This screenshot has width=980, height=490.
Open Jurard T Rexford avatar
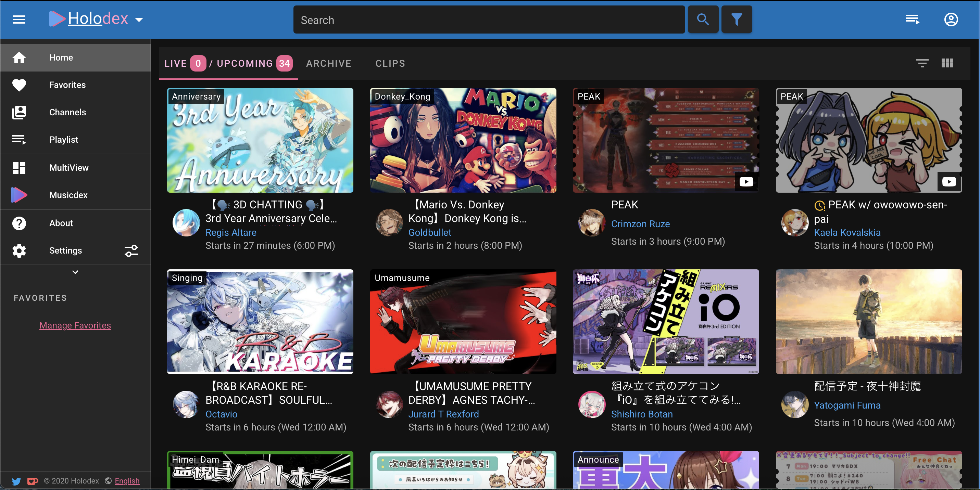coord(389,404)
